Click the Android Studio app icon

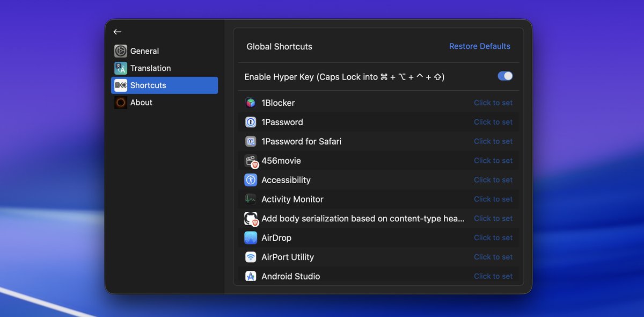(x=251, y=276)
